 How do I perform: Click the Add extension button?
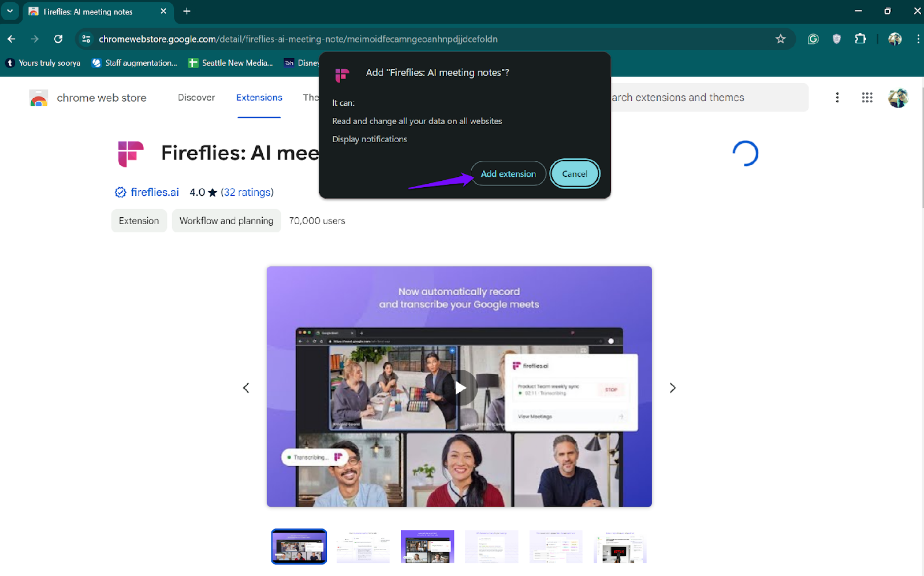(x=508, y=173)
